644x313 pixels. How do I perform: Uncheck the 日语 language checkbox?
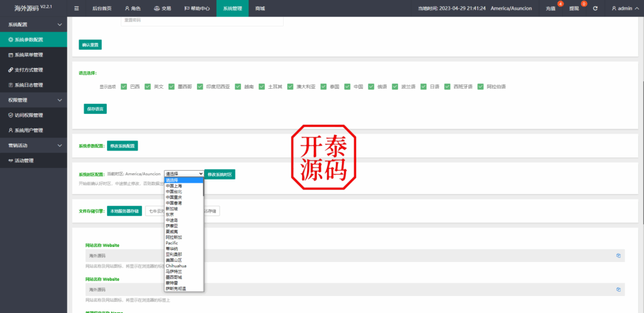point(423,87)
